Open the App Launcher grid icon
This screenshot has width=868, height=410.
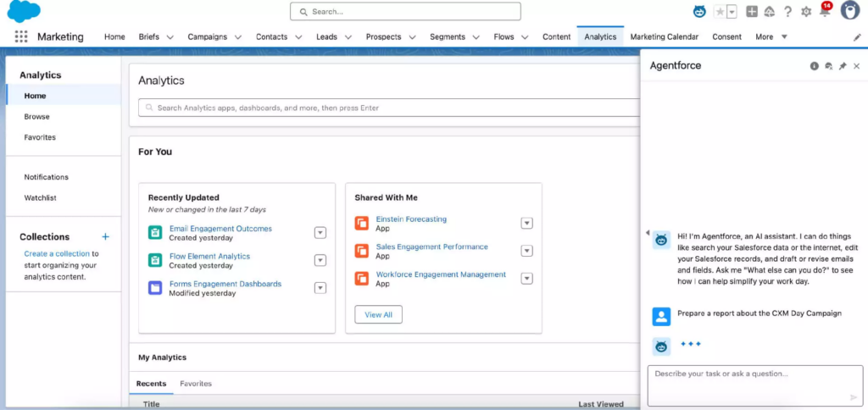click(x=21, y=37)
